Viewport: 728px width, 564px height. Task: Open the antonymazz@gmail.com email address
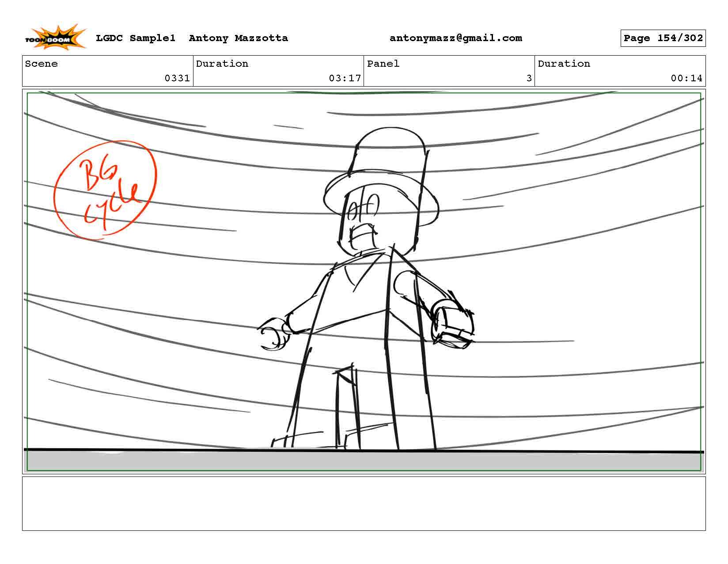click(x=456, y=38)
